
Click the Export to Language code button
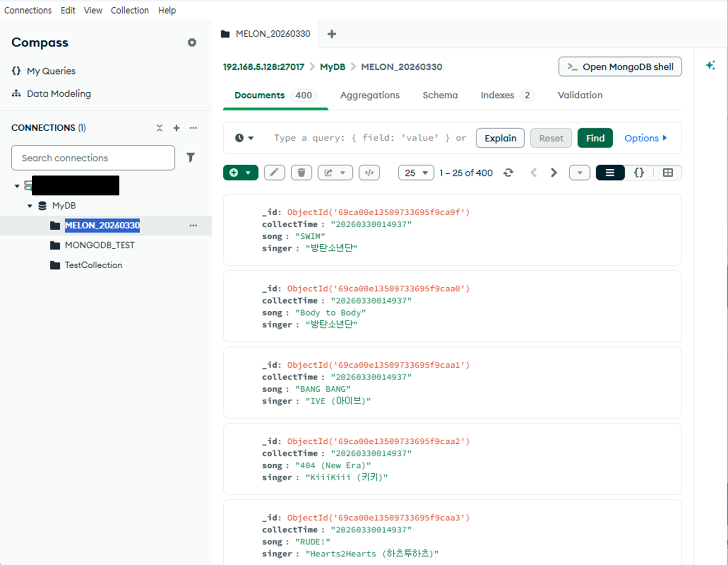click(x=369, y=173)
